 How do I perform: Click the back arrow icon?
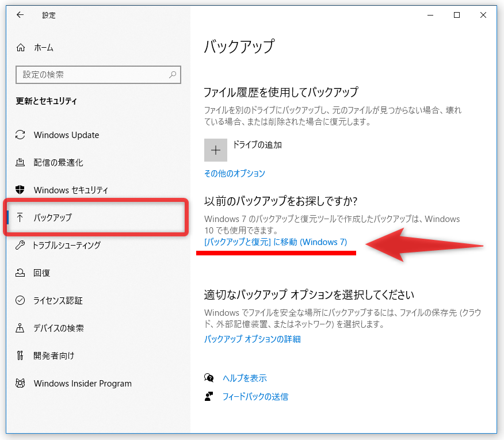pyautogui.click(x=20, y=15)
